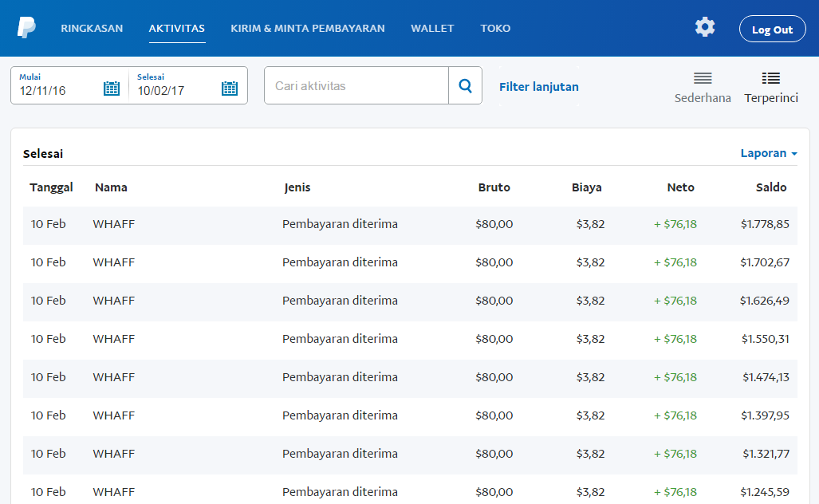
Task: Select the saldo value $1.245,59
Action: (x=765, y=492)
